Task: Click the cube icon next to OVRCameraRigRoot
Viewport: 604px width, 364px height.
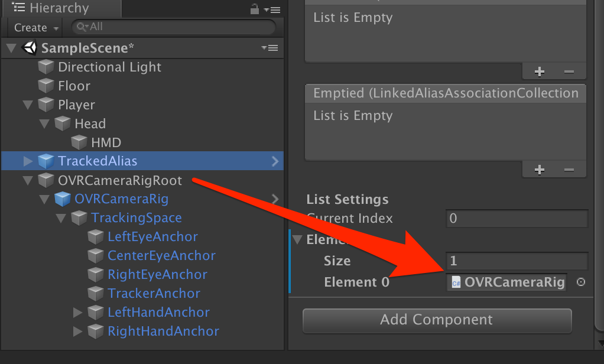Action: 46,180
